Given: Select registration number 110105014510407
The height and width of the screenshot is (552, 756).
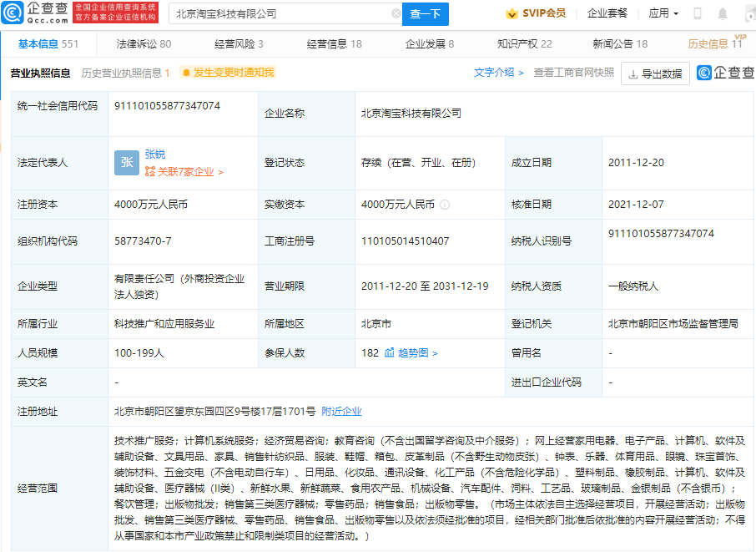Looking at the screenshot, I should tap(405, 241).
